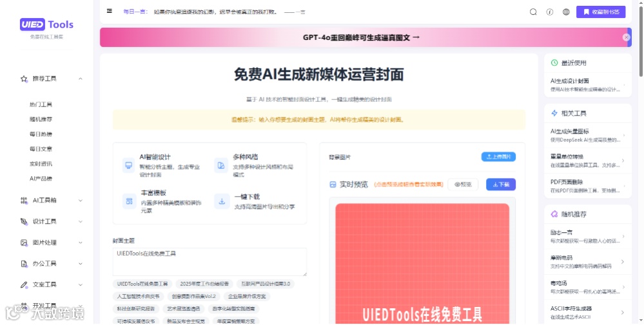This screenshot has height=325, width=644.
Task: Open the GPT-4o重回巅峰 banner link
Action: pos(362,37)
